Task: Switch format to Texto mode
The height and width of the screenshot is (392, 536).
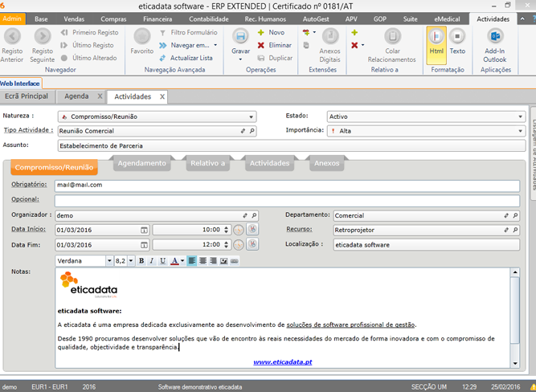Action: coord(457,39)
